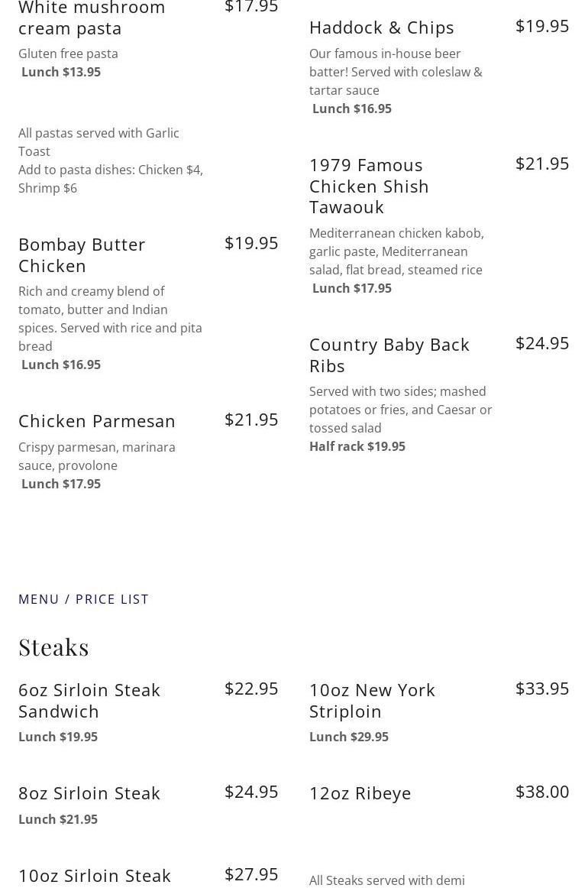This screenshot has width=588, height=888.
Task: Click the 10oz New York Striploin heading
Action: click(x=372, y=700)
